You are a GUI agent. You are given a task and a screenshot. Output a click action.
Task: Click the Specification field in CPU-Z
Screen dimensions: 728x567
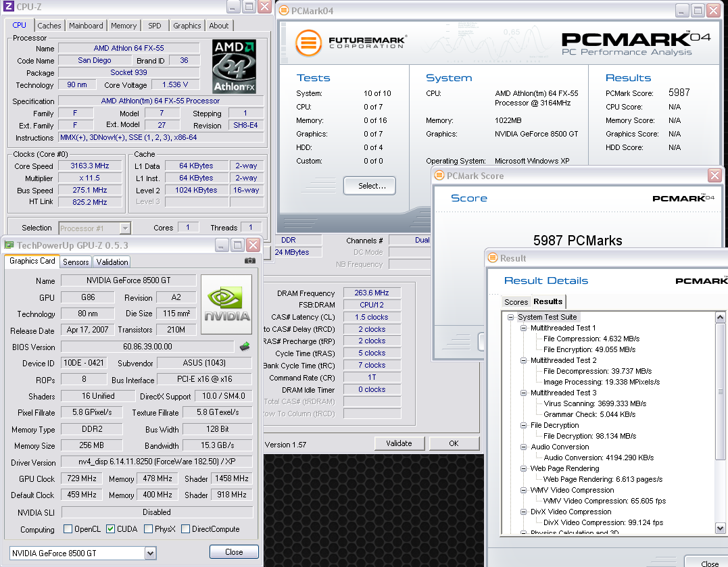[161, 101]
